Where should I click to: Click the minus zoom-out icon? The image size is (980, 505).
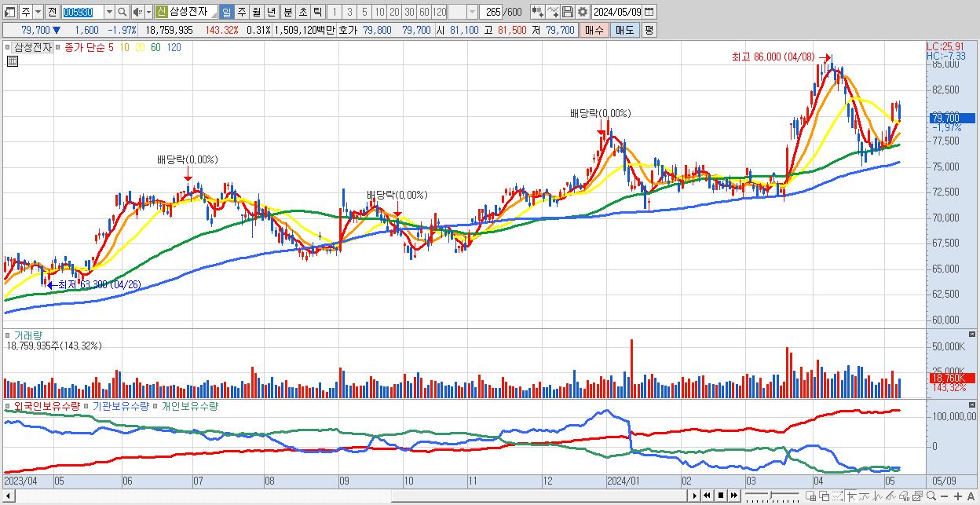tap(945, 496)
